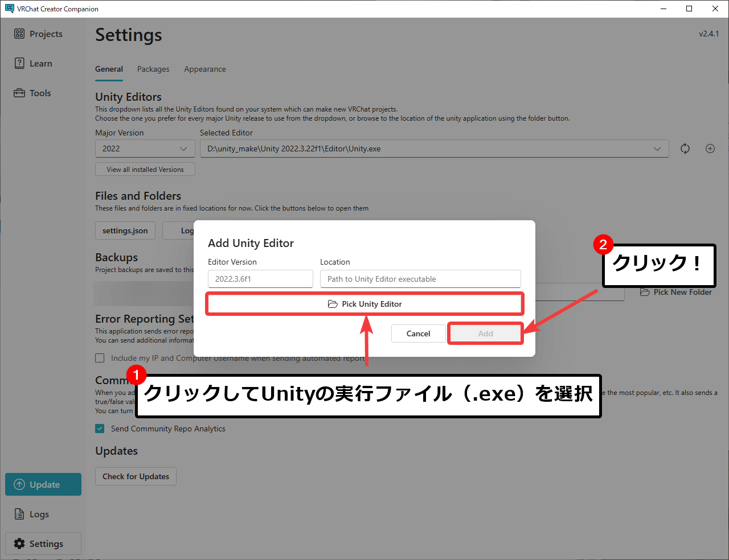This screenshot has width=729, height=560.
Task: Click the Update button in sidebar
Action: (43, 484)
